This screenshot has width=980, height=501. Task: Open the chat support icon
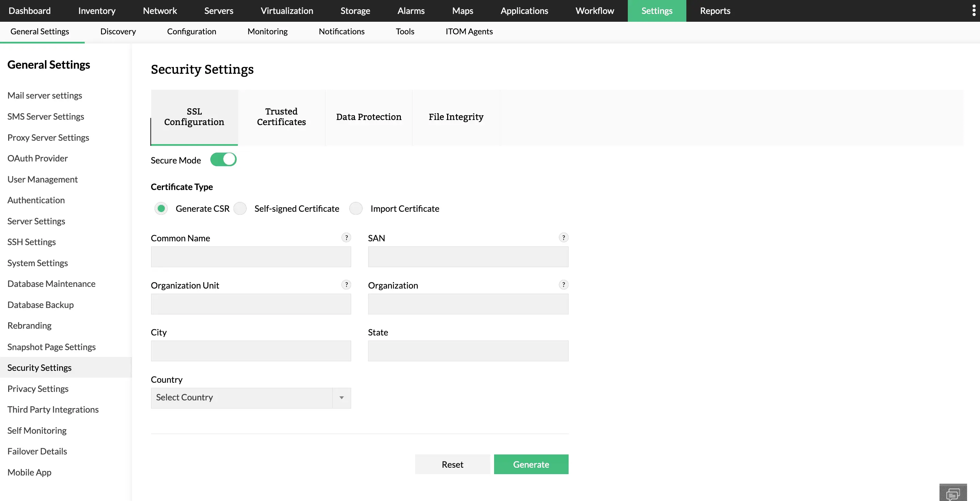click(953, 493)
